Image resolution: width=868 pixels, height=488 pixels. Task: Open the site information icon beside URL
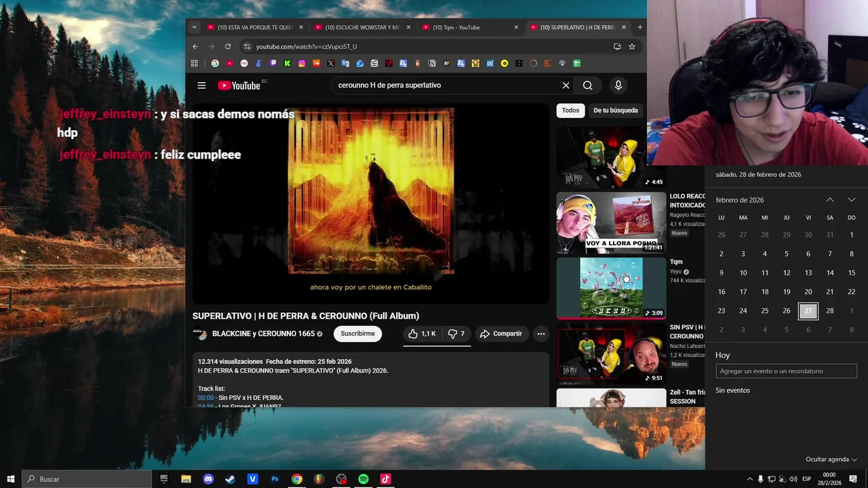pyautogui.click(x=247, y=47)
